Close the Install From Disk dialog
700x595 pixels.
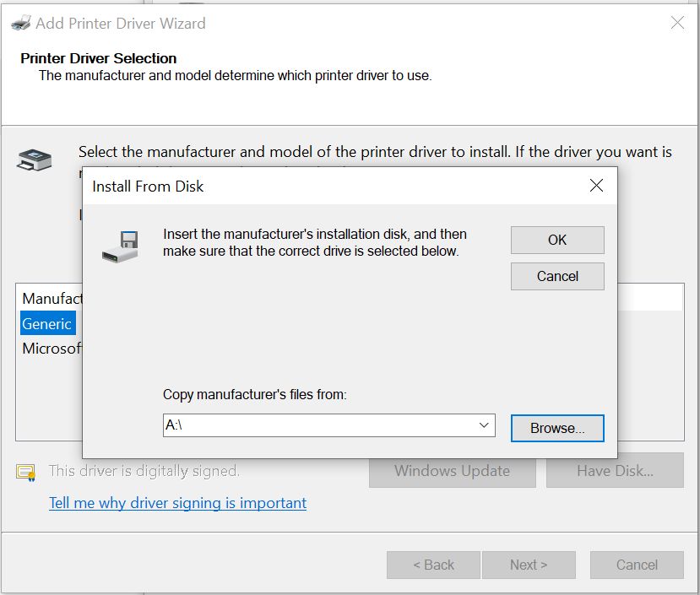[x=596, y=186]
